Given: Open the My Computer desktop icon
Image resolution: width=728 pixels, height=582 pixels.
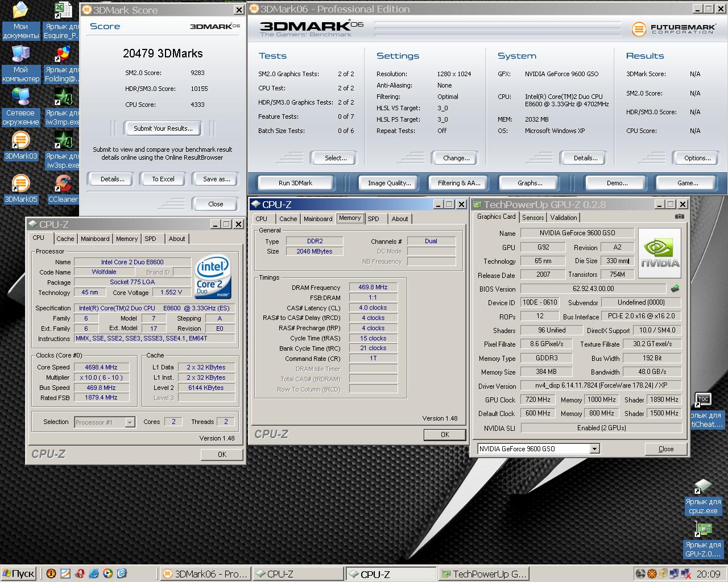Looking at the screenshot, I should [x=20, y=64].
